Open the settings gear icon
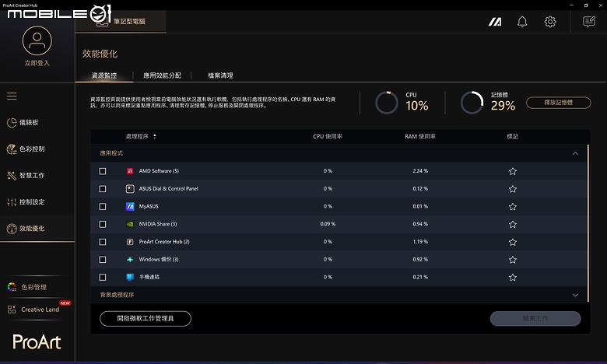The width and height of the screenshot is (607, 364). pos(550,22)
